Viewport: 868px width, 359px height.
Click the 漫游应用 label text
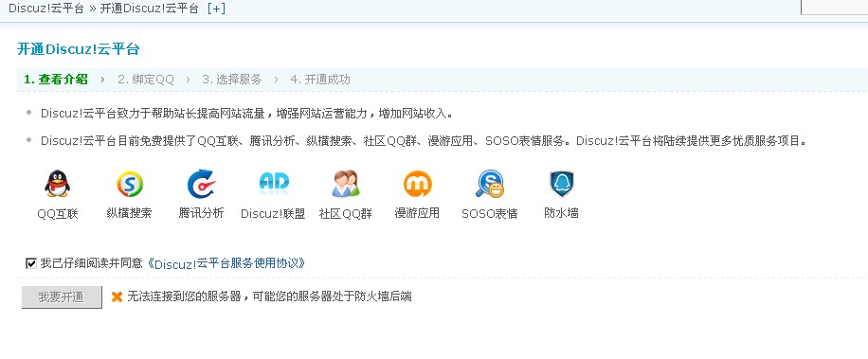(x=417, y=213)
